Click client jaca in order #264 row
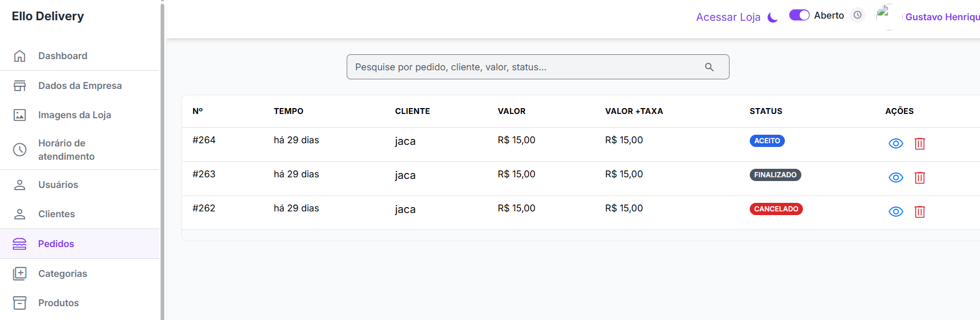Viewport: 980px width, 320px height. [405, 142]
